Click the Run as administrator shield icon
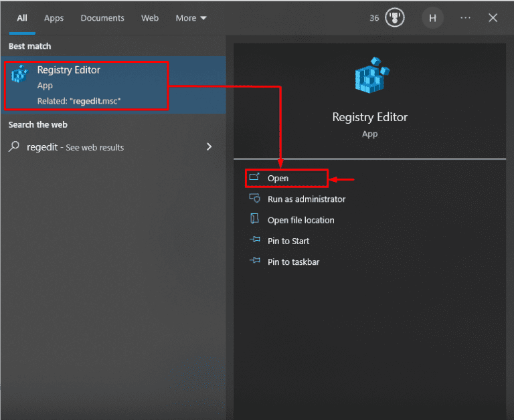The height and width of the screenshot is (420, 514). click(x=254, y=198)
